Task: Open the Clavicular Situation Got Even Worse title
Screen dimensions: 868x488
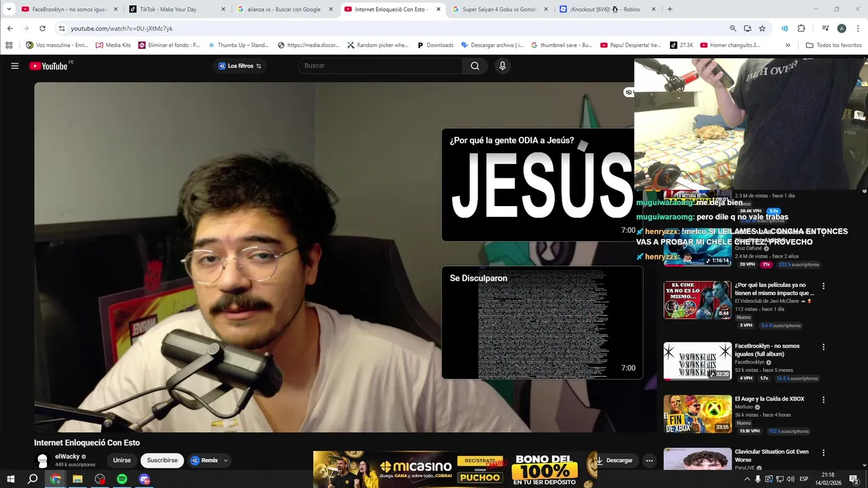Action: (x=772, y=455)
